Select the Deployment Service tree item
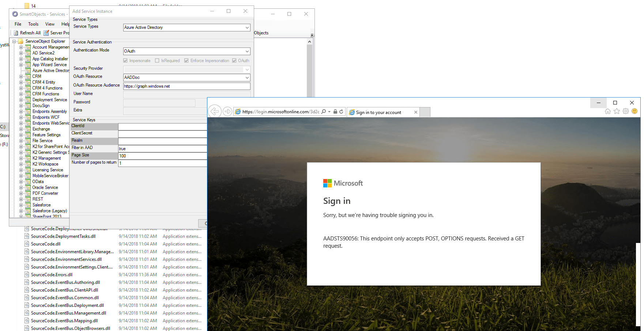 [50, 100]
